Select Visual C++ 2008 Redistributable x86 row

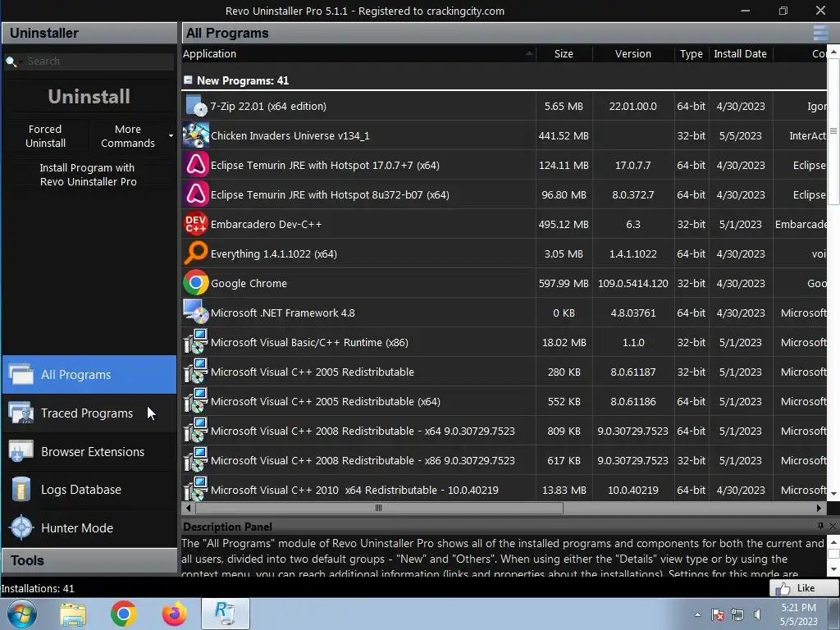click(x=504, y=460)
